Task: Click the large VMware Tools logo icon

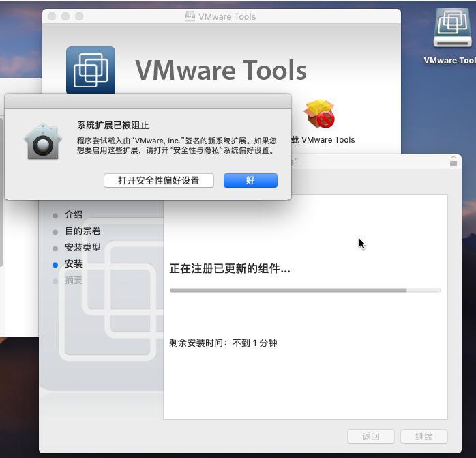Action: 91,70
